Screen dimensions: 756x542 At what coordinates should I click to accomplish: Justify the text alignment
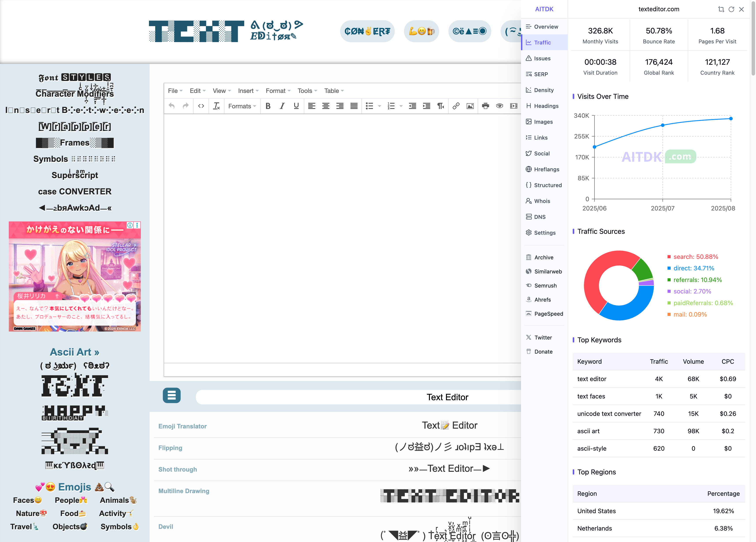354,106
